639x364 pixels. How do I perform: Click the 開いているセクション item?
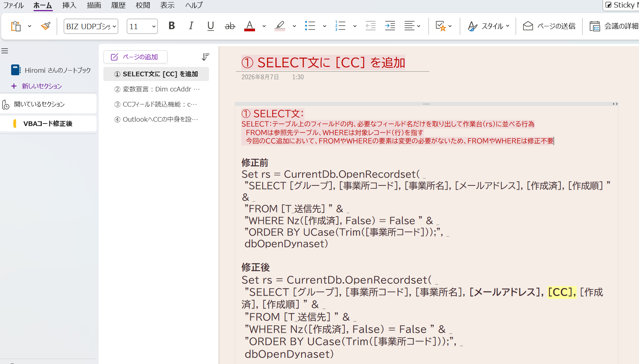click(48, 104)
